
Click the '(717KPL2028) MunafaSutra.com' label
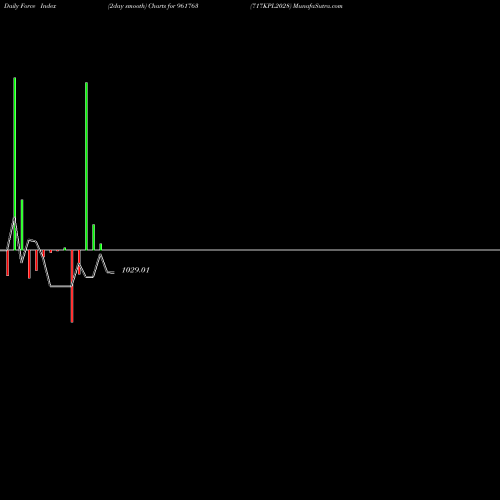pos(296,6)
